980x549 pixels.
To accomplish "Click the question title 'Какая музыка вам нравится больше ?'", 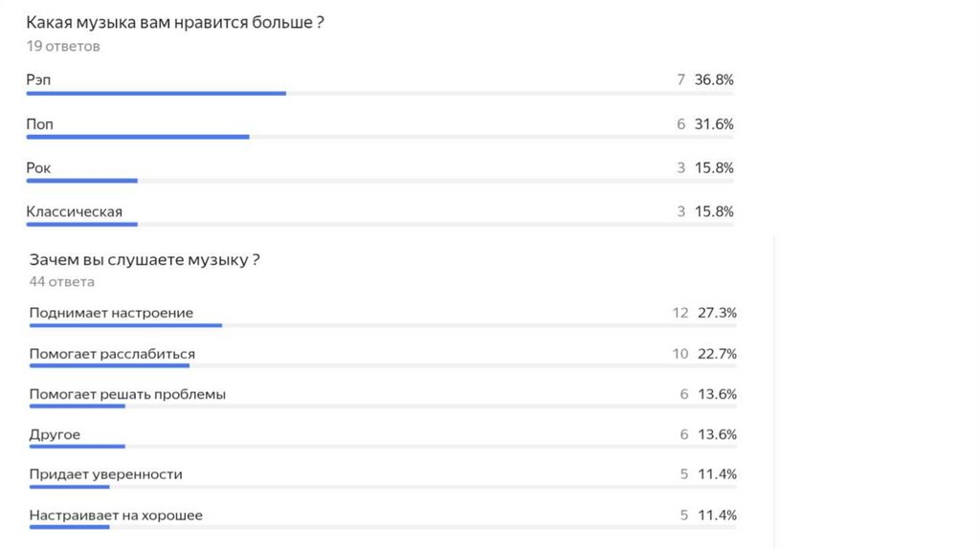I will click(175, 22).
